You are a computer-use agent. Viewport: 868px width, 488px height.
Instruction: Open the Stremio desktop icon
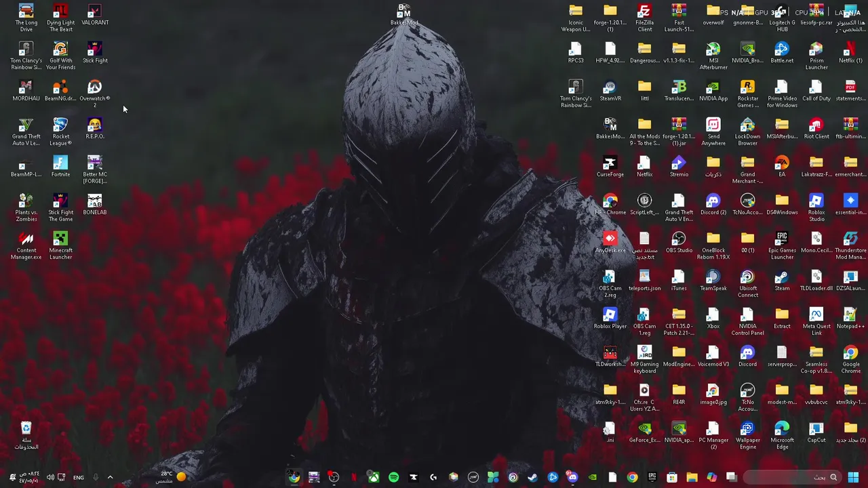click(679, 167)
